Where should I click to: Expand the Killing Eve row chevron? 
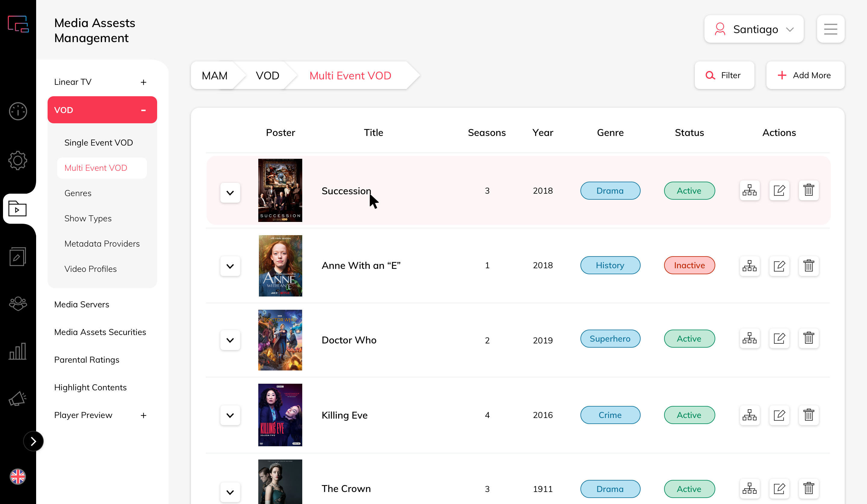230,415
